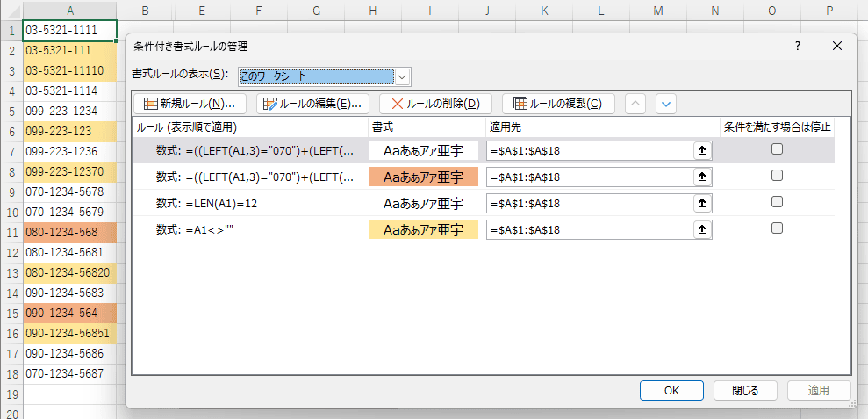The width and height of the screenshot is (868, 419).
Task: Click range selector icon for the first rule
Action: click(701, 150)
